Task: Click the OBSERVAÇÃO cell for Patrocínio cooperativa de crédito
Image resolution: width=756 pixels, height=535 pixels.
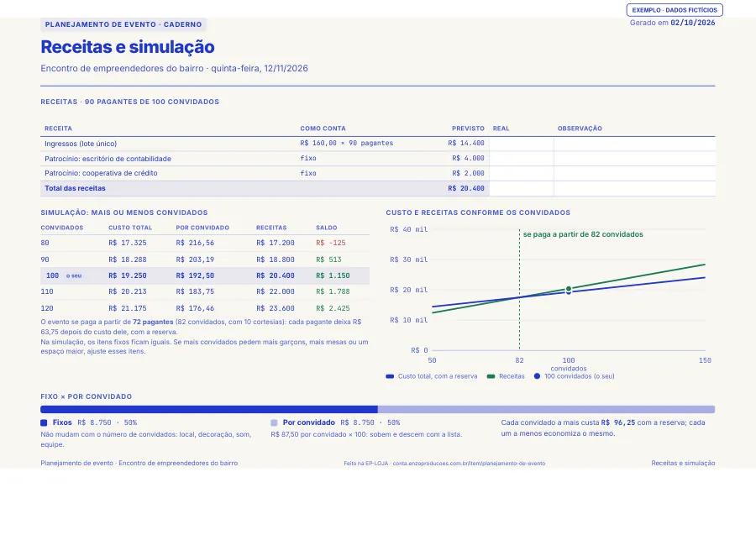Action: pyautogui.click(x=634, y=174)
